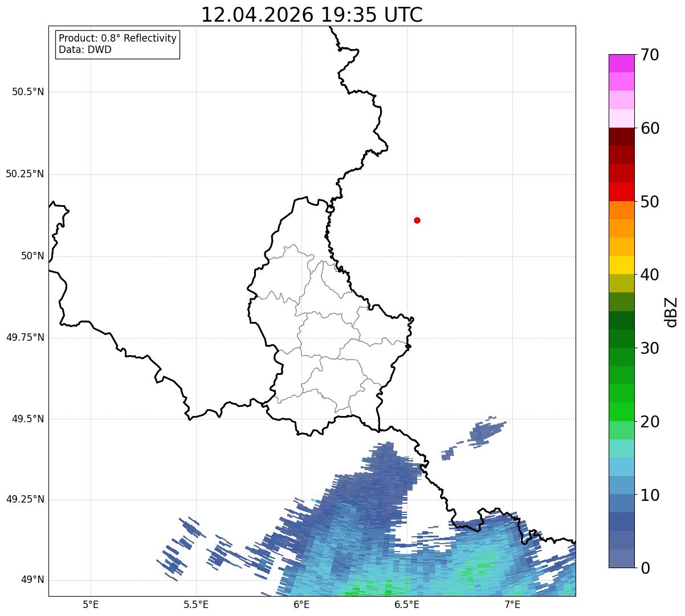Click the isolated echo patch near 49.5°N 6.9°E
685x616 pixels.
[486, 430]
